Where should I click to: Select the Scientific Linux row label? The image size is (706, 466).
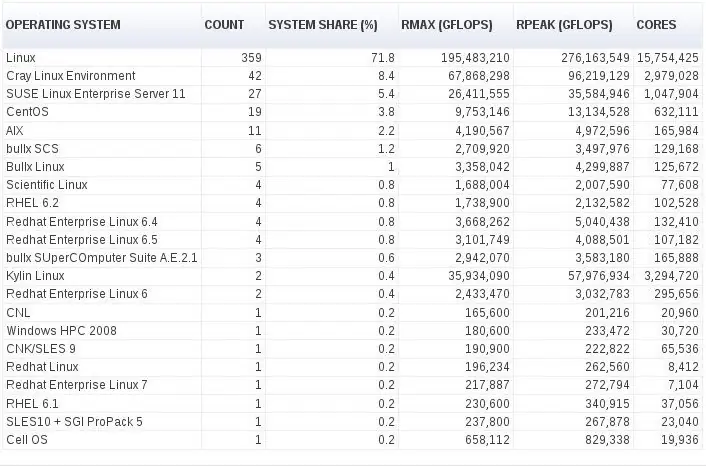(47, 185)
